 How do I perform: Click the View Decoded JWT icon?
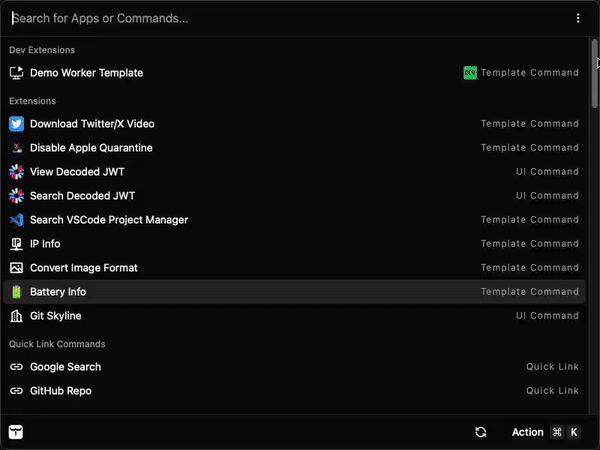click(16, 172)
